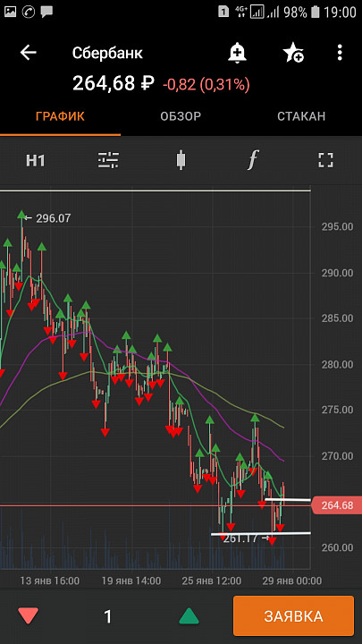Open the message notification icon in status bar
The image size is (362, 644).
(x=46, y=12)
